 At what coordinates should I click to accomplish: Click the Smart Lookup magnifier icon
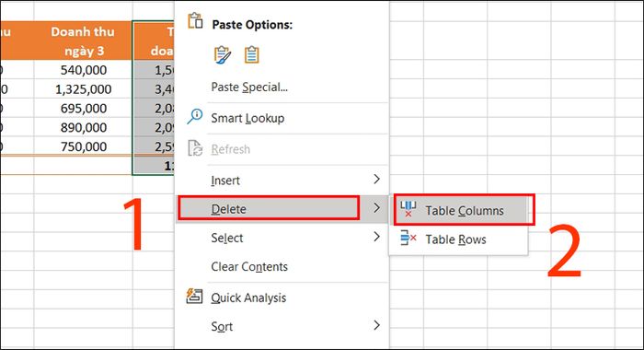point(195,116)
